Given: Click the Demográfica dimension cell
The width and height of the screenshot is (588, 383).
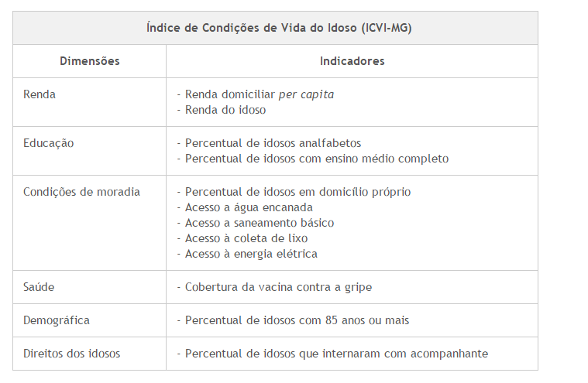Looking at the screenshot, I should coord(57,320).
